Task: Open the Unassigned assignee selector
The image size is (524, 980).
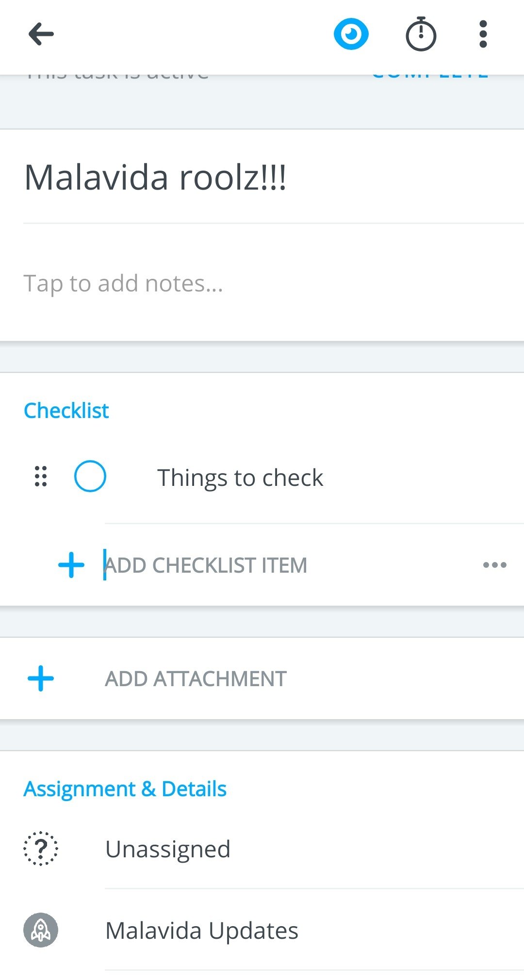Action: point(168,849)
